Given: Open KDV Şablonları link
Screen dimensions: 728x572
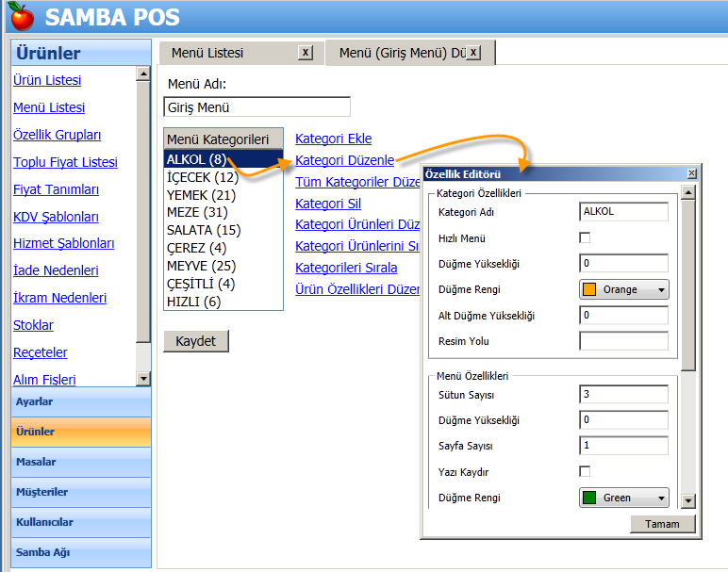Looking at the screenshot, I should [x=56, y=217].
